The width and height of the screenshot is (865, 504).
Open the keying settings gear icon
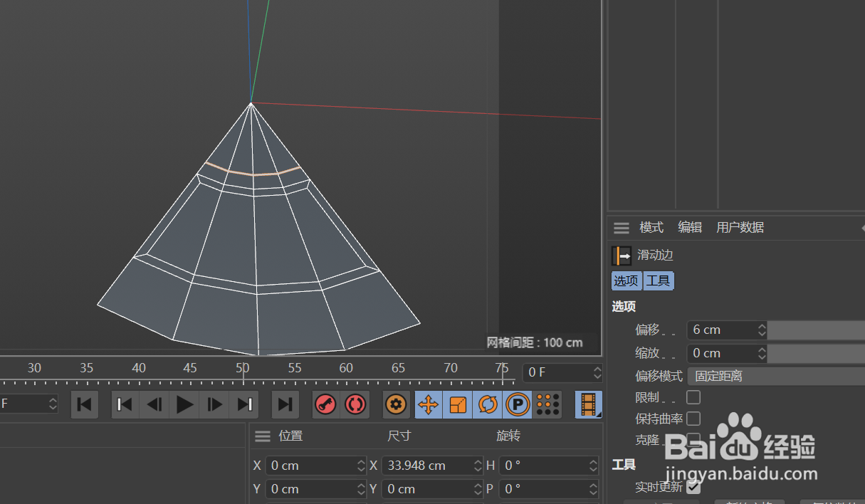click(396, 404)
